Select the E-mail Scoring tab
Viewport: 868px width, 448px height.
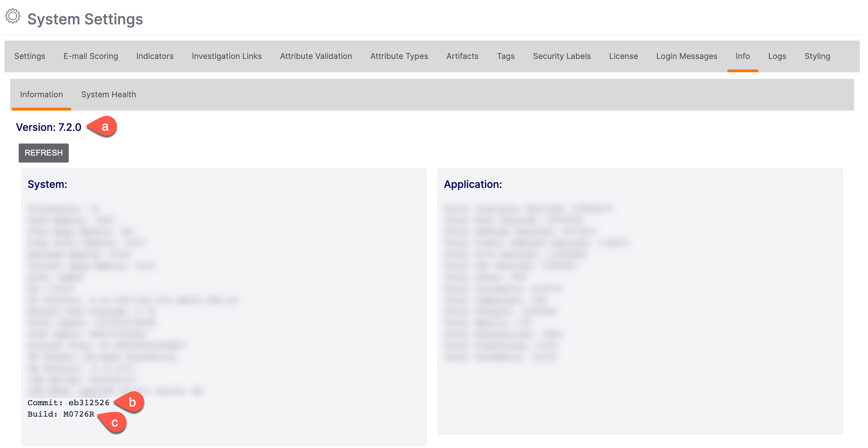91,55
